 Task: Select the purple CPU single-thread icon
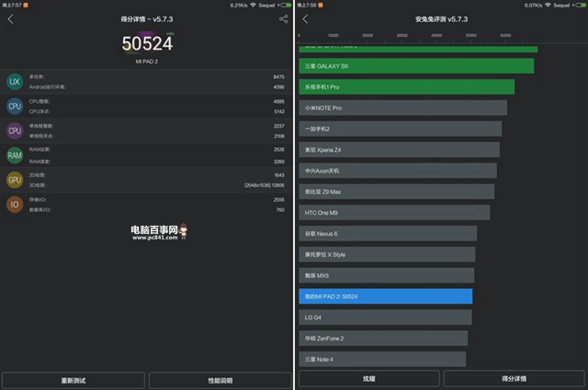click(x=15, y=130)
